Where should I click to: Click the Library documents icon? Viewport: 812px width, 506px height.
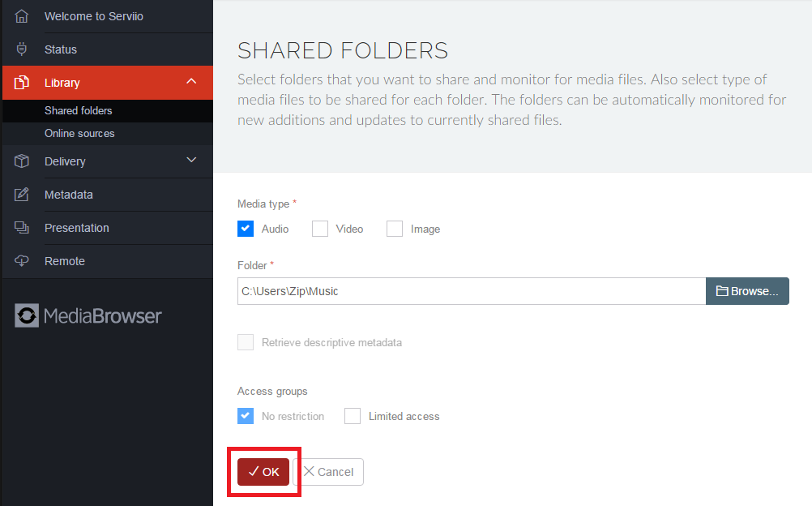tap(22, 83)
